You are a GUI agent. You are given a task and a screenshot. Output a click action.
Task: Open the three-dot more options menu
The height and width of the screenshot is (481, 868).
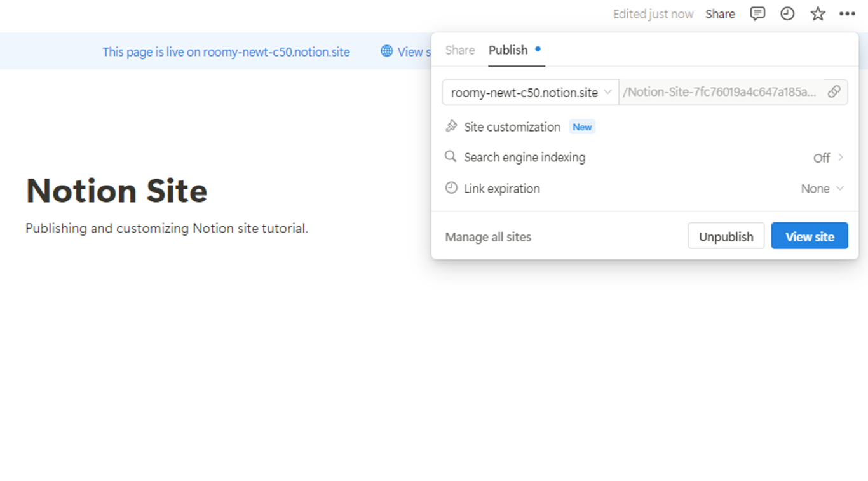[847, 14]
